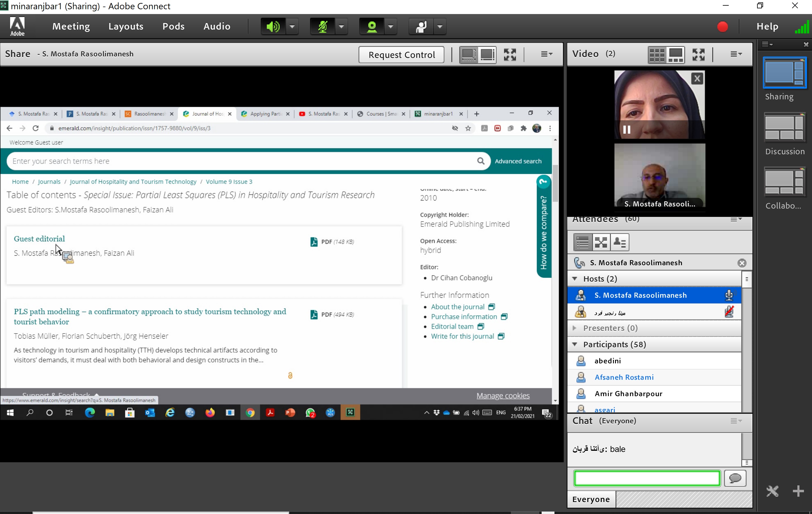Select the Discussion layout thumbnail
The image size is (812, 514).
tap(784, 127)
